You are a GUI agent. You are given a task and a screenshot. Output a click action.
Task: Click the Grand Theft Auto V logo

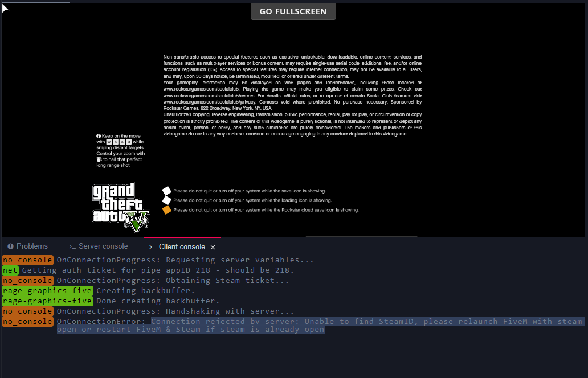[121, 207]
